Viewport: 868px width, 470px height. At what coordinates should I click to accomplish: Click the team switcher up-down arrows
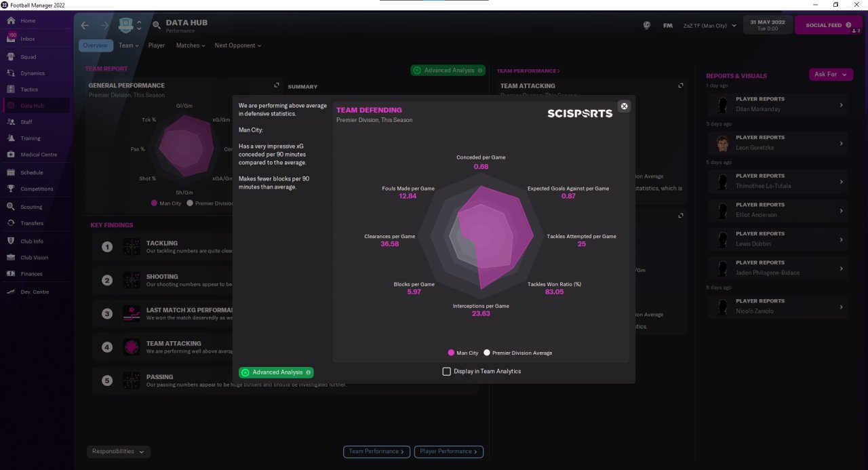[x=139, y=26]
